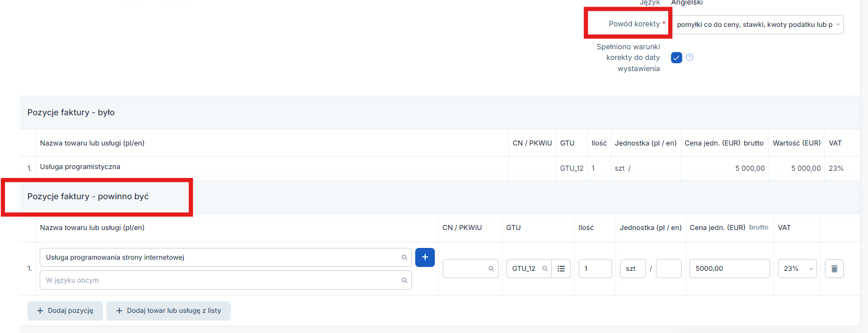
Task: Click the blue plus button beside the service name
Action: [425, 257]
